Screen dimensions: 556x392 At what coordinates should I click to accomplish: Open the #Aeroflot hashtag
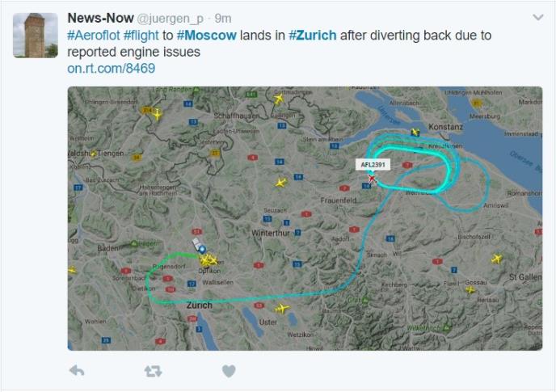(94, 36)
